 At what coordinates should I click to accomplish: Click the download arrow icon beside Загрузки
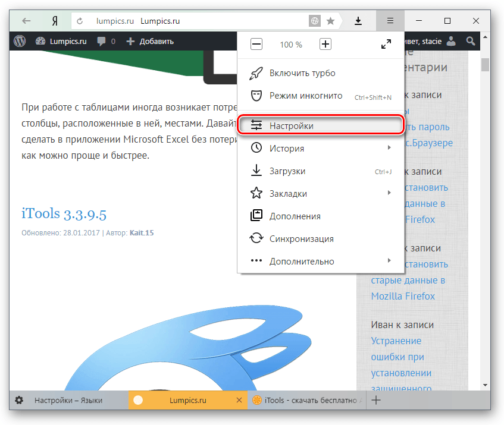tap(256, 170)
